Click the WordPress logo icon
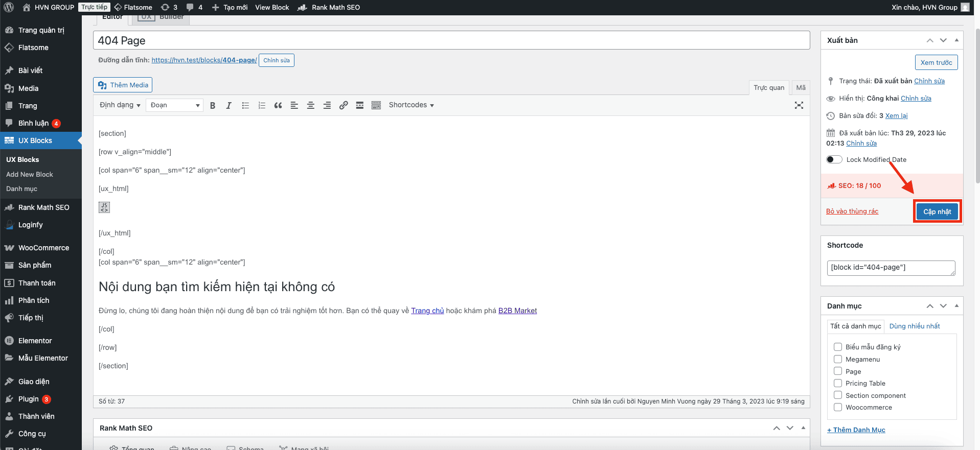The height and width of the screenshot is (450, 980). coord(9,7)
